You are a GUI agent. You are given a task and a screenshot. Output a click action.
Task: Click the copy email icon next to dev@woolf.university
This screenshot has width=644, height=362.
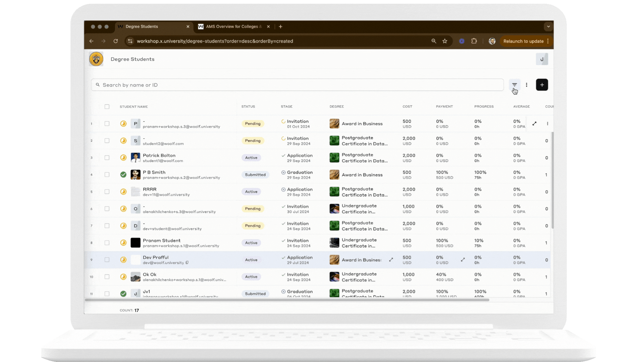coord(187,263)
